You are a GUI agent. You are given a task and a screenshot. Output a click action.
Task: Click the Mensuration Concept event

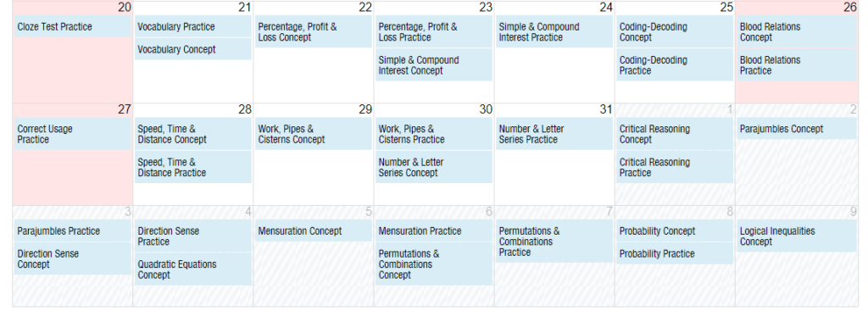pyautogui.click(x=313, y=230)
